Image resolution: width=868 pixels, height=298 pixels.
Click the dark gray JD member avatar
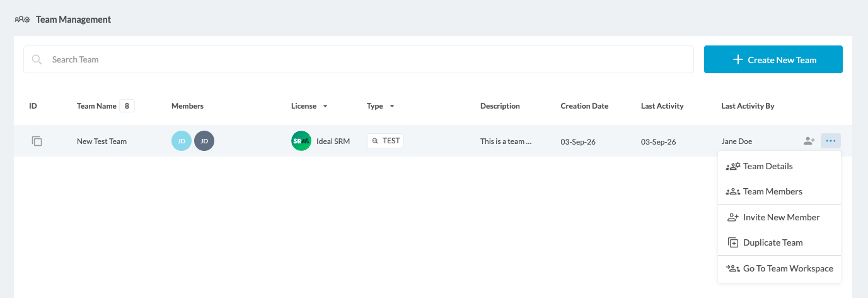click(x=204, y=141)
